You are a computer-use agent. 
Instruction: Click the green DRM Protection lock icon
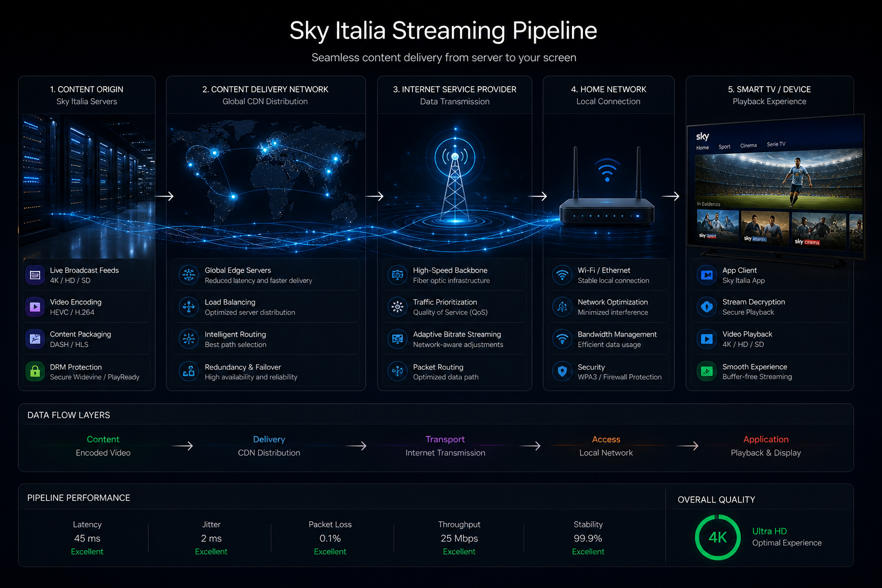tap(35, 372)
